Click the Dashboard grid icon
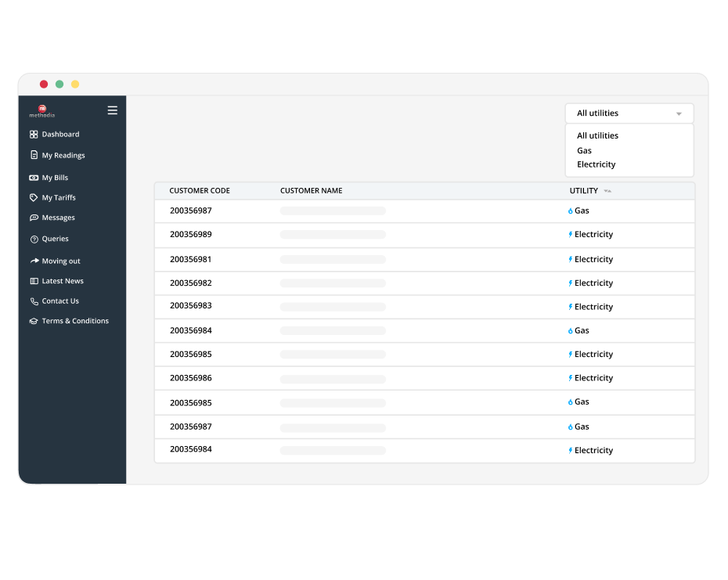Viewport: 728px width, 580px height. coord(34,135)
